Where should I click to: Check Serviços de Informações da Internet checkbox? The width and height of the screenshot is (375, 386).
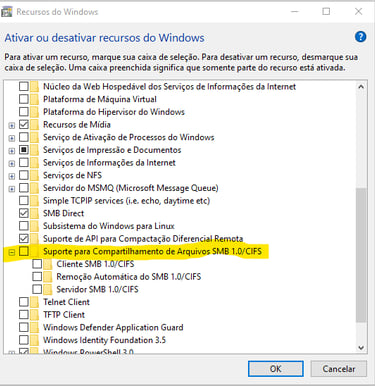(x=24, y=163)
